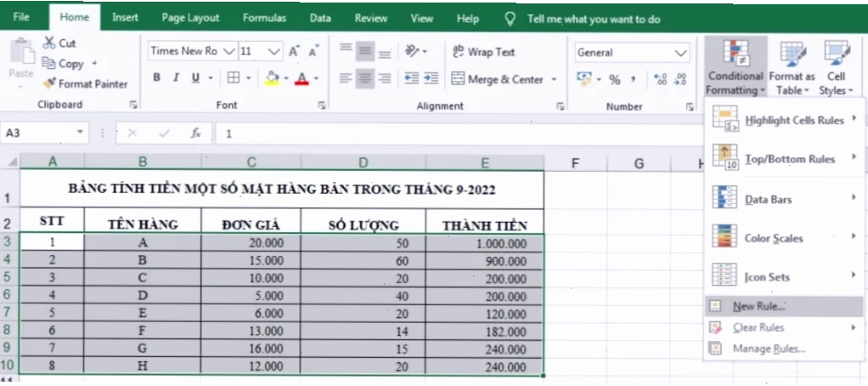Viewport: 868px width, 386px height.
Task: Open Data Bars submenu
Action: 784,199
